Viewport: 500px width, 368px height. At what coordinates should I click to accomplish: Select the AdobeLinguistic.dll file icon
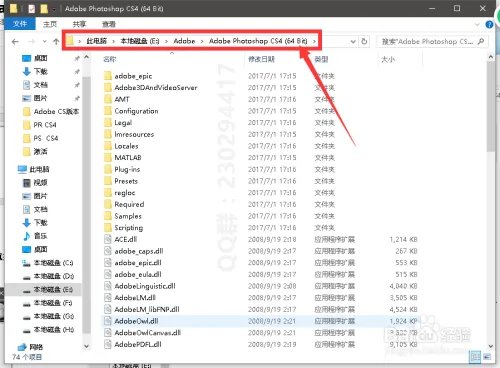108,286
